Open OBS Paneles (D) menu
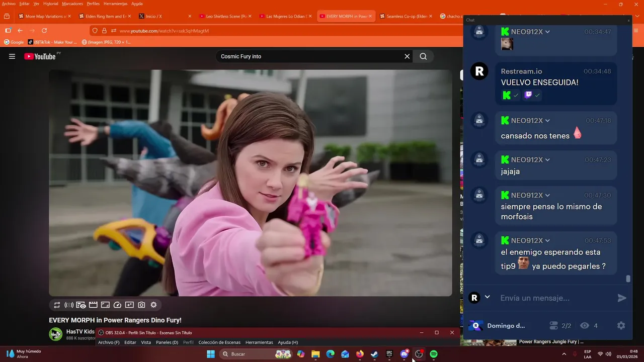Screen dimensions: 644x362 167,342
